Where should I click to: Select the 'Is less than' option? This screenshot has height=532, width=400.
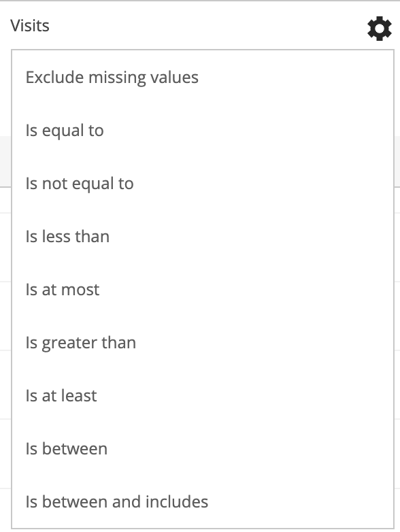point(203,237)
